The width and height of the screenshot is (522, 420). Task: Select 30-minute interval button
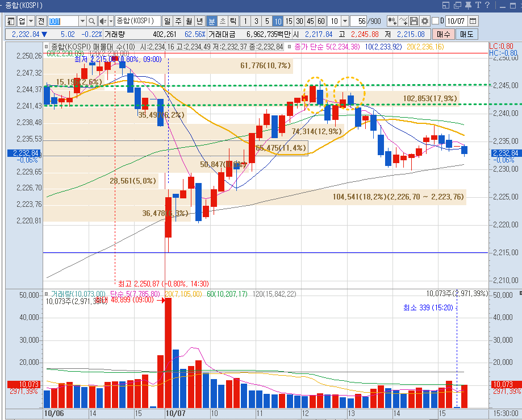(x=299, y=22)
